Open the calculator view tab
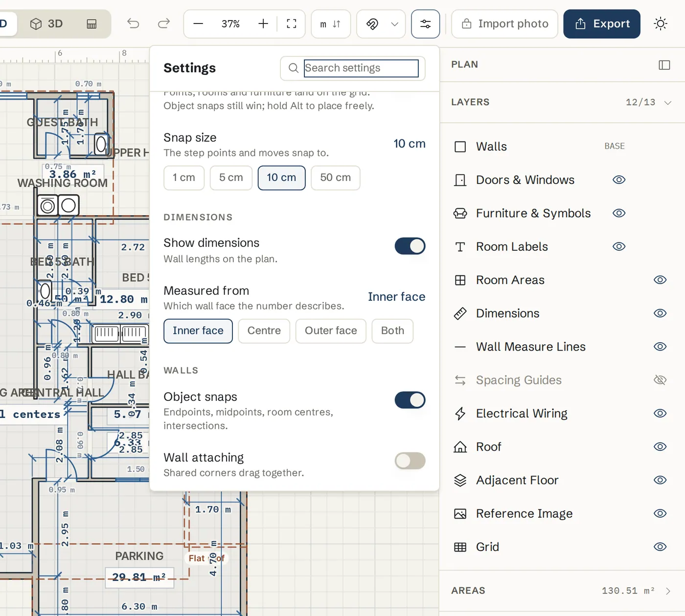Screen dimensions: 685x616 click(91, 23)
